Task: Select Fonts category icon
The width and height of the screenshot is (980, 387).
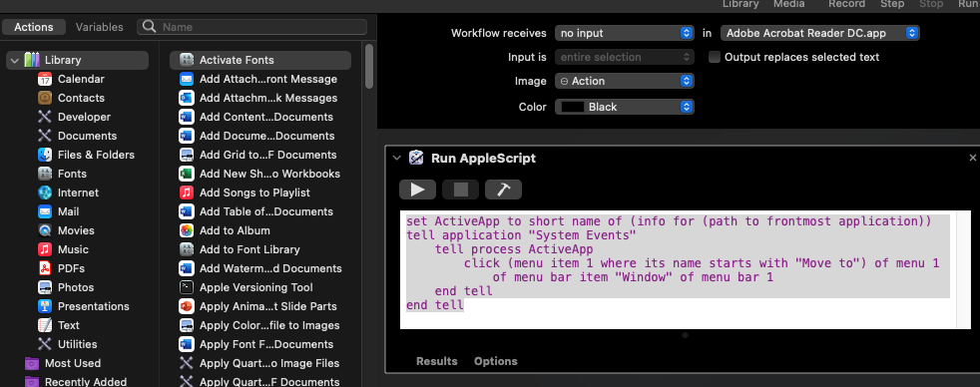Action: pyautogui.click(x=44, y=174)
